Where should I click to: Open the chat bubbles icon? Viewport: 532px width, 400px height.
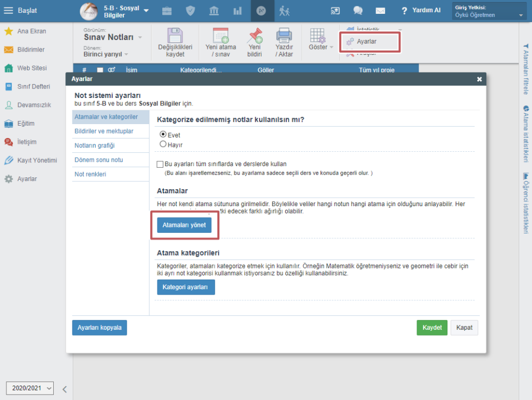[358, 11]
